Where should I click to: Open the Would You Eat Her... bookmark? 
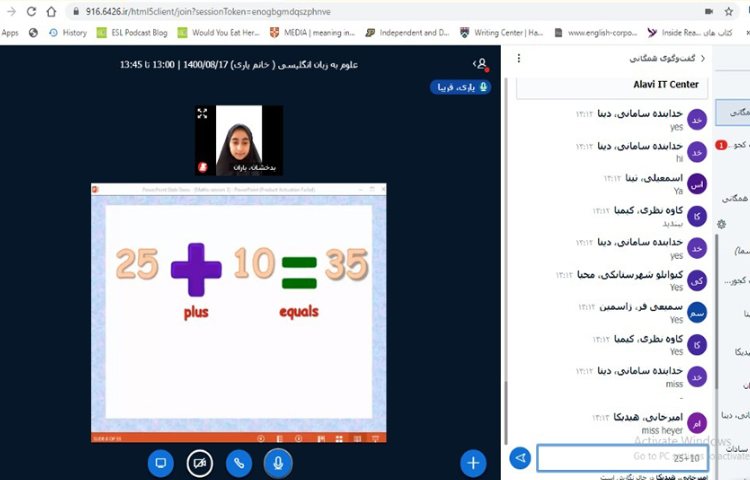click(x=219, y=33)
